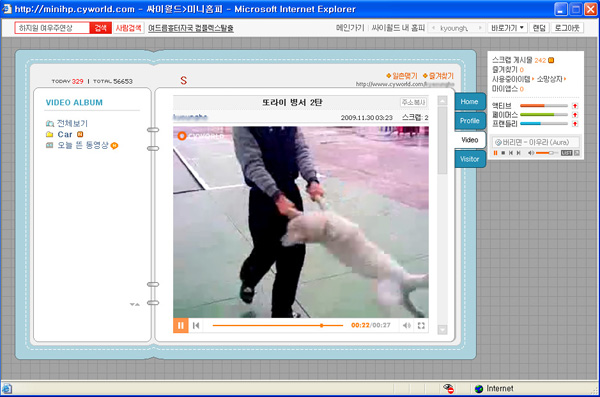The image size is (600, 397).
Task: Go to previous background music track
Action: point(511,153)
